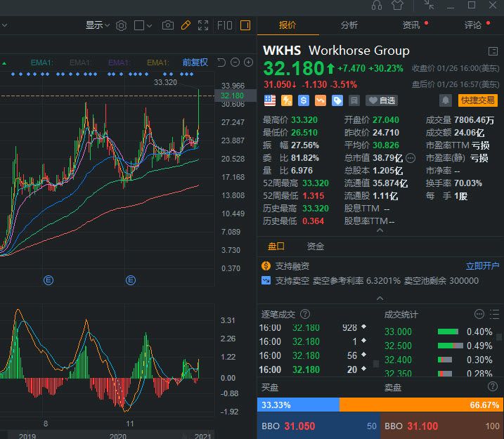Click the 支持融资 margin coin icon
The height and width of the screenshot is (439, 504).
(x=266, y=266)
